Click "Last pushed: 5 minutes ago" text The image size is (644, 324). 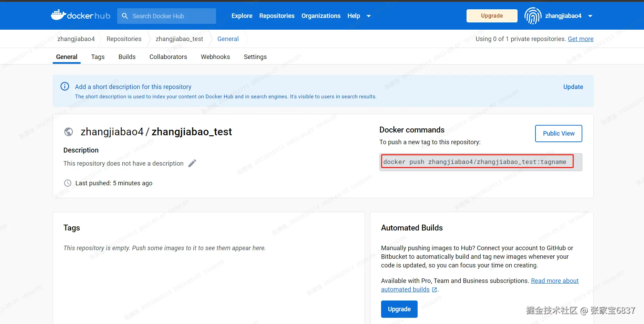(114, 183)
